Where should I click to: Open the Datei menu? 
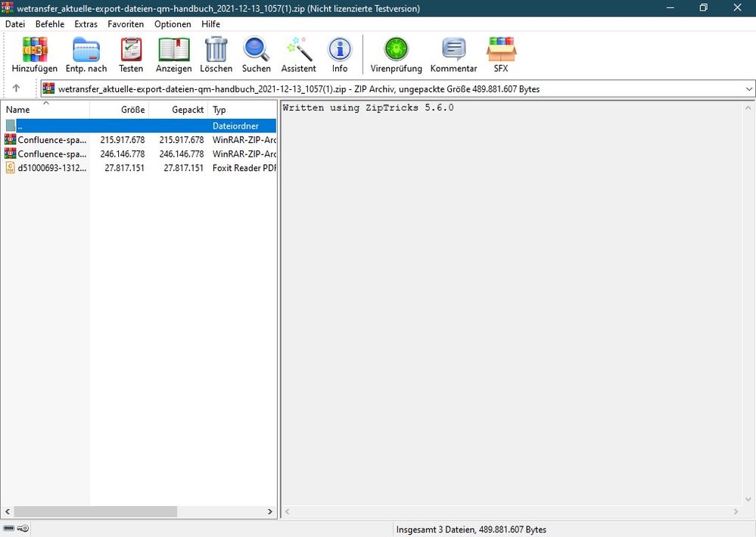pos(15,24)
